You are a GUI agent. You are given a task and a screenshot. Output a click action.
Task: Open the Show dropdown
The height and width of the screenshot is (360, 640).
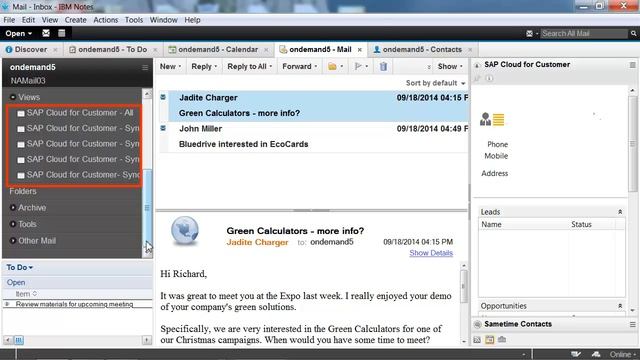tap(450, 66)
